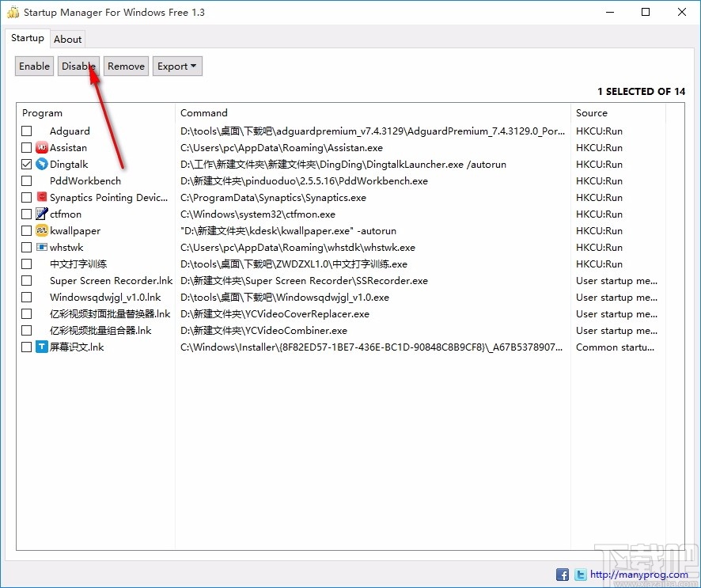Image resolution: width=701 pixels, height=588 pixels.
Task: Open the Export dropdown menu
Action: [177, 66]
